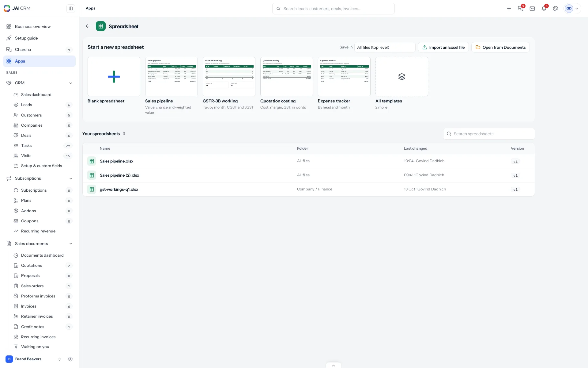
Task: Open workspace settings gear icon
Action: coord(70,359)
